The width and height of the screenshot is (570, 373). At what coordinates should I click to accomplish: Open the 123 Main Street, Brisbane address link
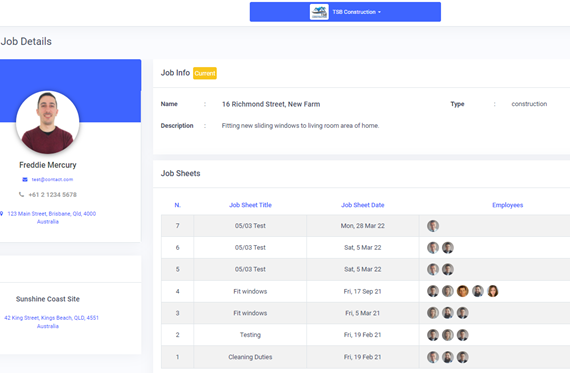[52, 217]
